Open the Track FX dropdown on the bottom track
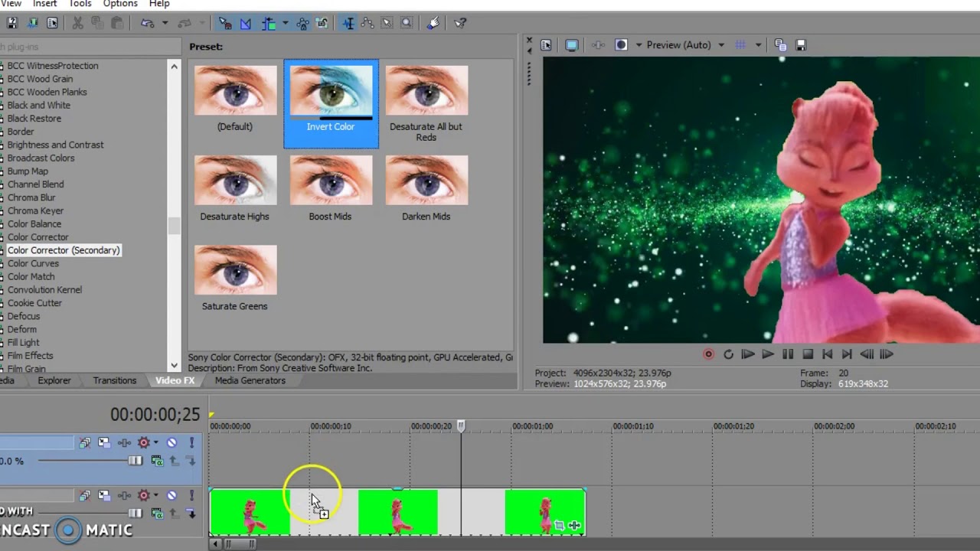Image resolution: width=980 pixels, height=551 pixels. pyautogui.click(x=155, y=495)
